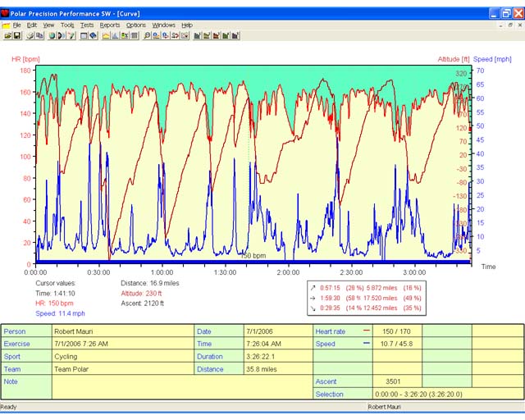This screenshot has height=420, width=525.
Task: Click the '150 bpm' cursor marker on chart
Action: click(x=253, y=256)
